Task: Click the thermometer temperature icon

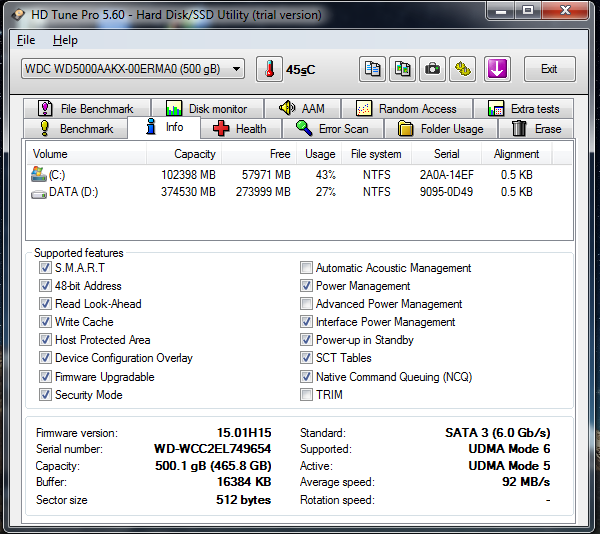Action: coord(269,69)
